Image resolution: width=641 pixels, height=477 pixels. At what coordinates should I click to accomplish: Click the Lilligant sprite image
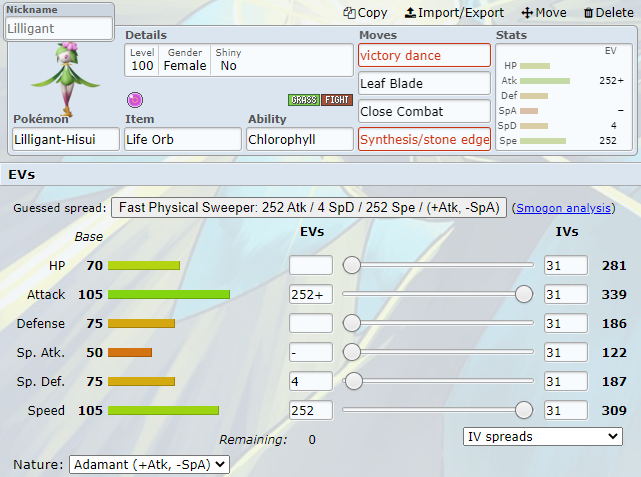coord(66,78)
